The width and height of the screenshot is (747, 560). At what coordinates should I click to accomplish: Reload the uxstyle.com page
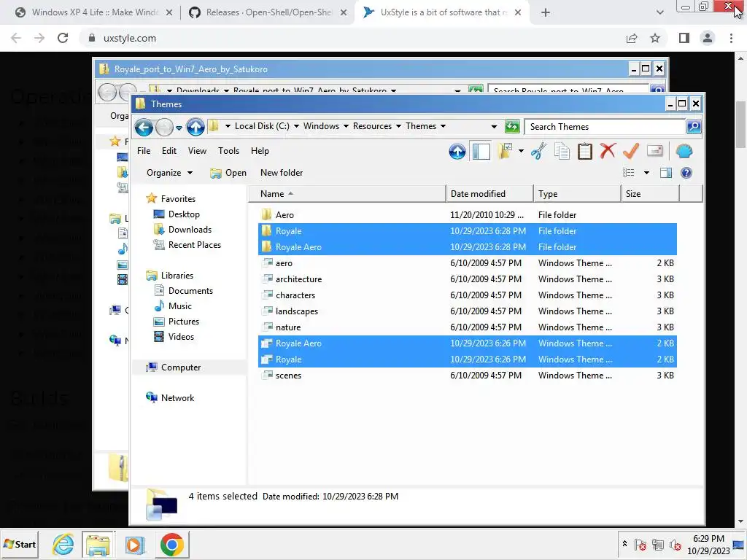63,38
